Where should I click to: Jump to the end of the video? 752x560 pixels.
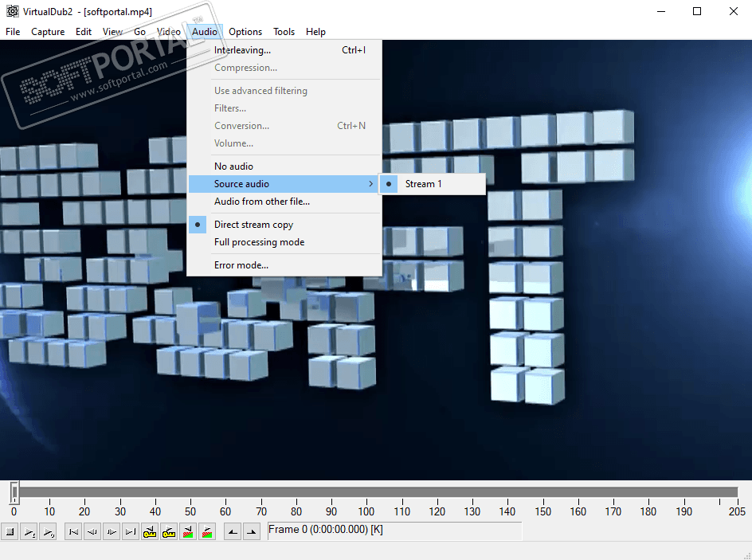coord(131,531)
